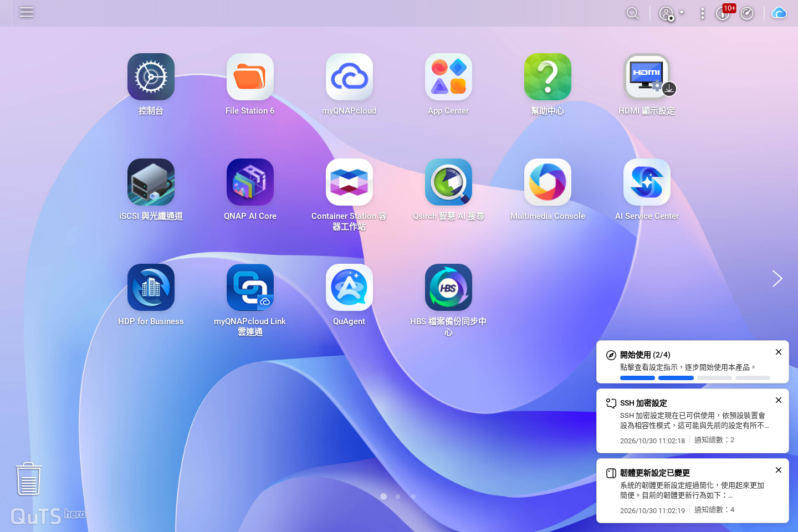Open notifications with 10+ badge
The height and width of the screenshot is (532, 798).
coord(724,12)
